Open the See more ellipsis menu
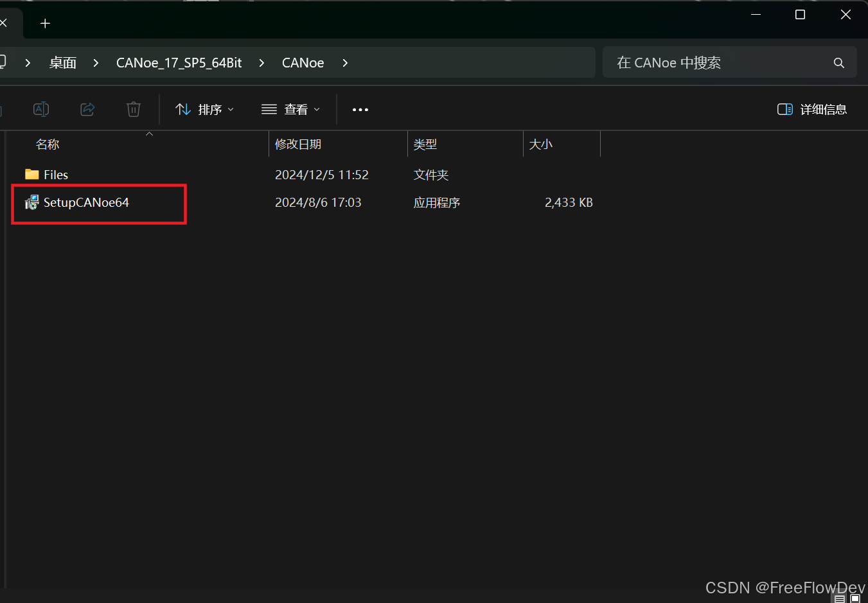868x603 pixels. 360,110
